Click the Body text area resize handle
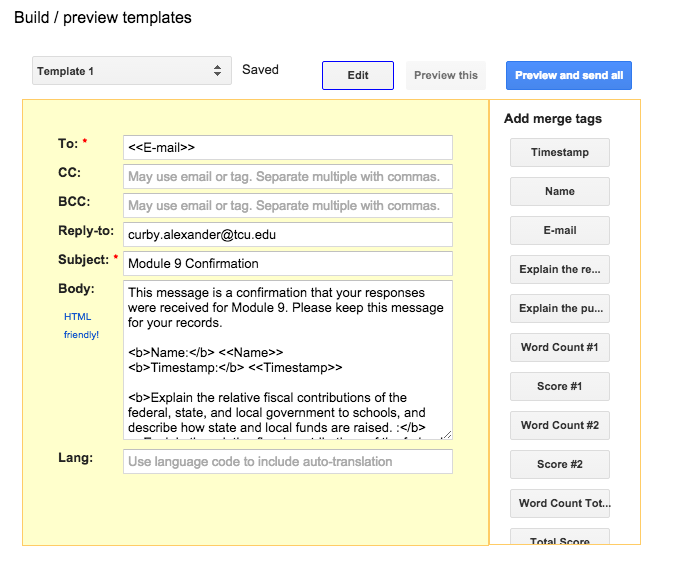Screen dimensions: 678x566 tap(448, 435)
